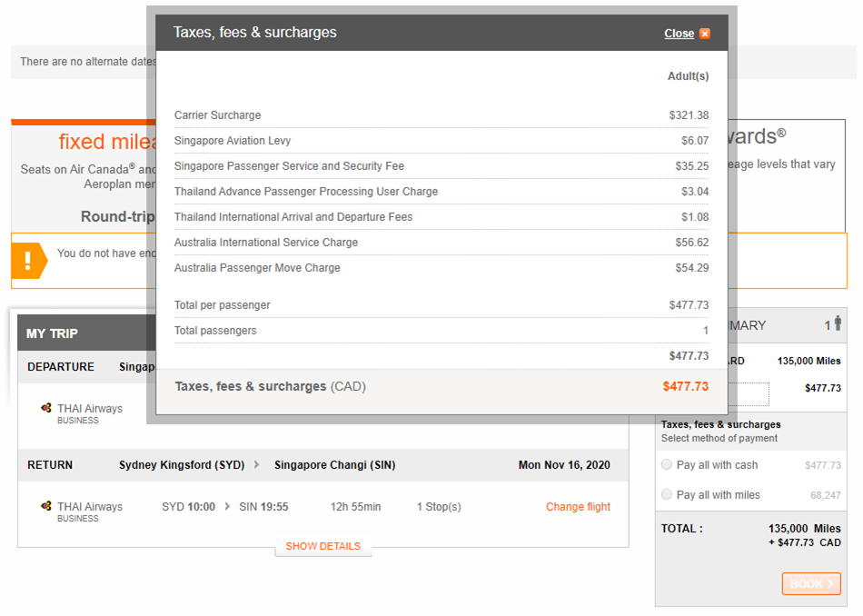Image resolution: width=863 pixels, height=616 pixels.
Task: Click the $1.08 arrival fee amount
Action: [695, 217]
